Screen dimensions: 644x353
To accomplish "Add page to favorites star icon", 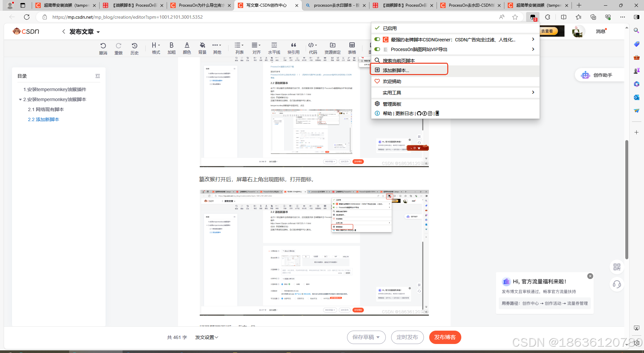I will tap(515, 17).
